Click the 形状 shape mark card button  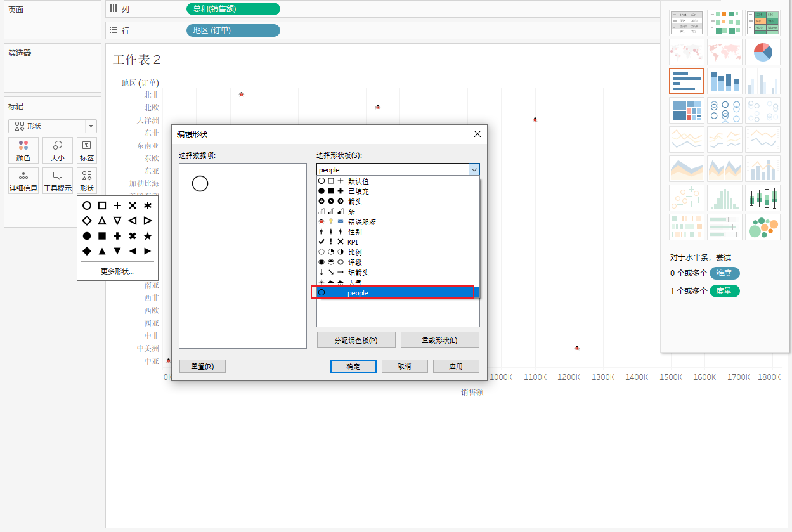(87, 181)
